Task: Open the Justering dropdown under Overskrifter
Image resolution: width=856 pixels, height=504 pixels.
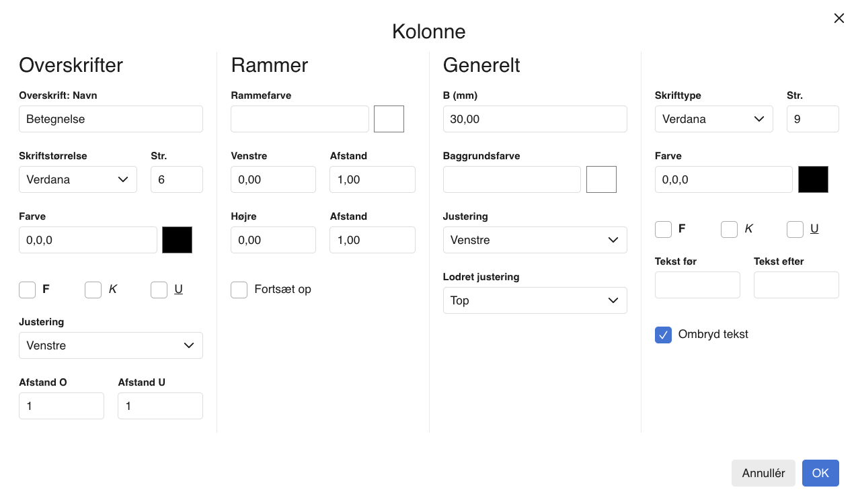Action: (x=110, y=345)
